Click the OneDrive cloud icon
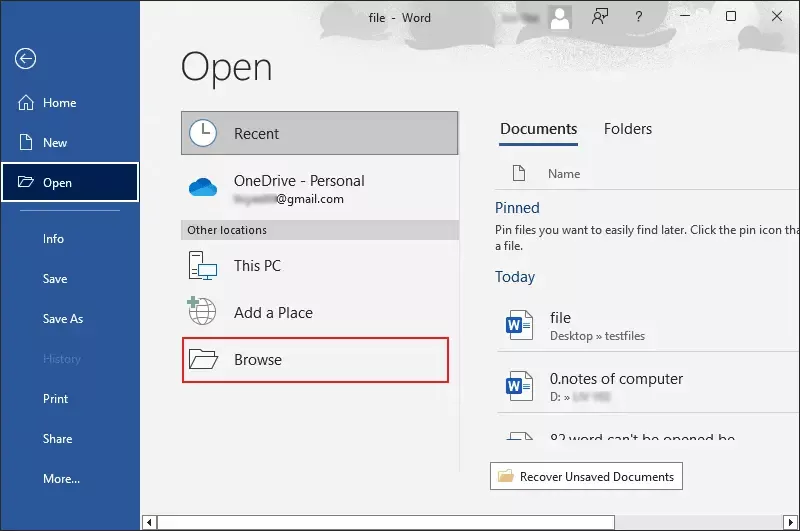800x531 pixels. coord(203,187)
